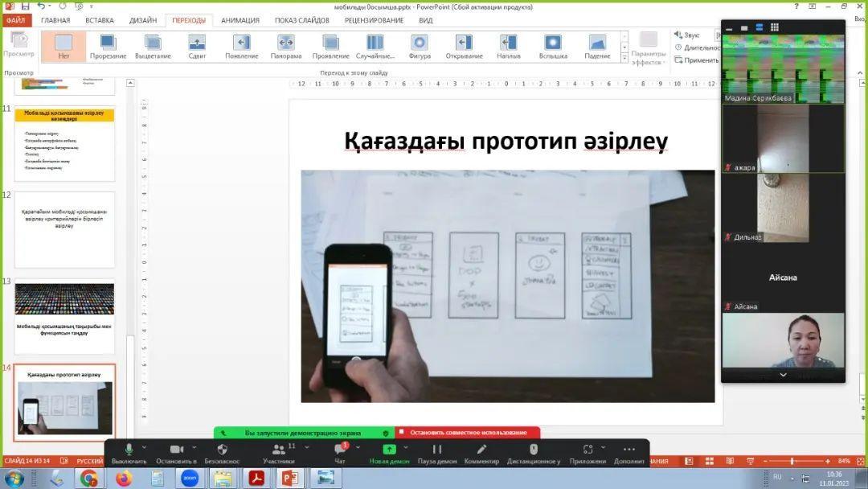Open the РЕЦЕНЗИРОВАНИЕ tab
Image resolution: width=868 pixels, height=489 pixels.
375,20
